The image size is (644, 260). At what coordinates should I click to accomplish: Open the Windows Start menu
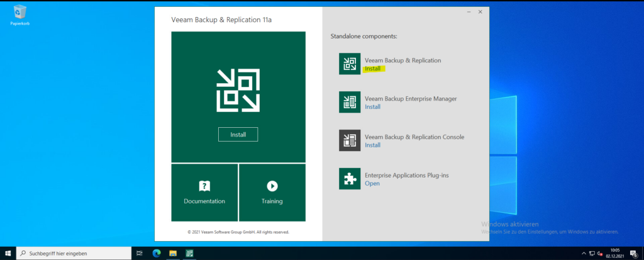point(8,253)
